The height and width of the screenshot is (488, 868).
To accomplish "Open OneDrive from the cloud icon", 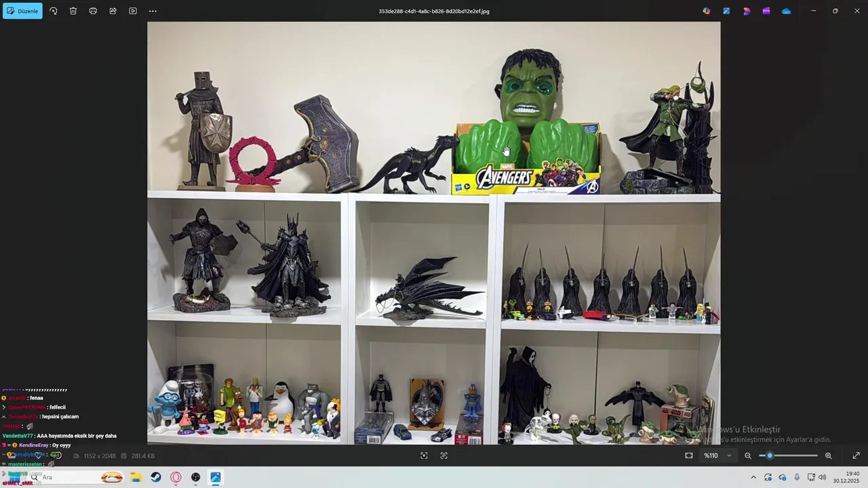I will pos(786,11).
